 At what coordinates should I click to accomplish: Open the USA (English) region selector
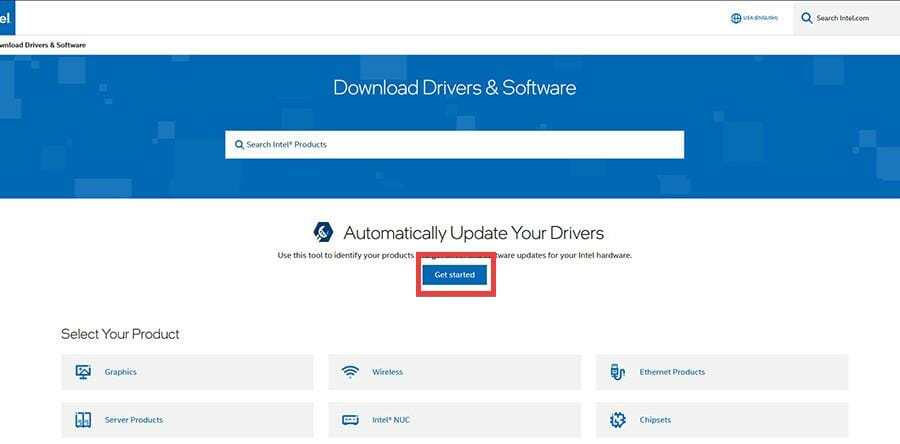[x=754, y=18]
